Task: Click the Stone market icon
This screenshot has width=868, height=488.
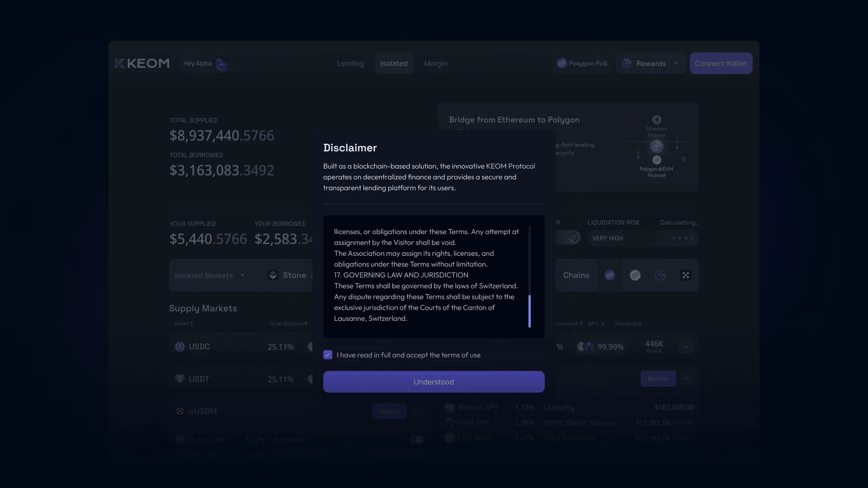Action: coord(273,275)
